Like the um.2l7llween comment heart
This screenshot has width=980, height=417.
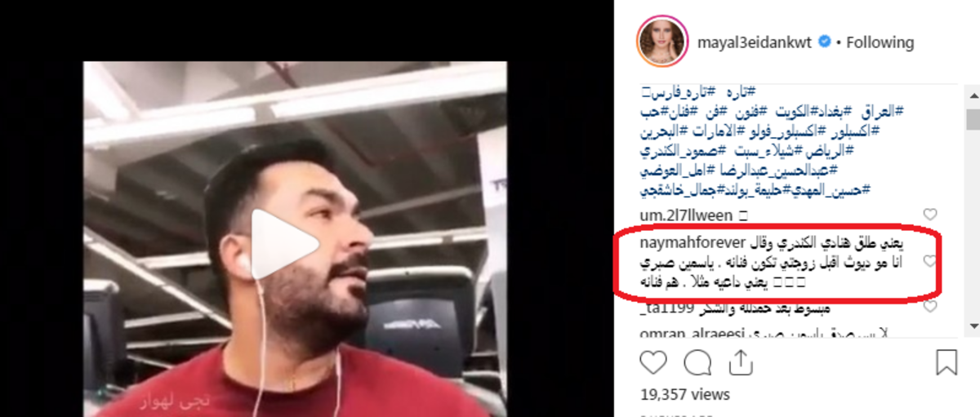tap(929, 215)
